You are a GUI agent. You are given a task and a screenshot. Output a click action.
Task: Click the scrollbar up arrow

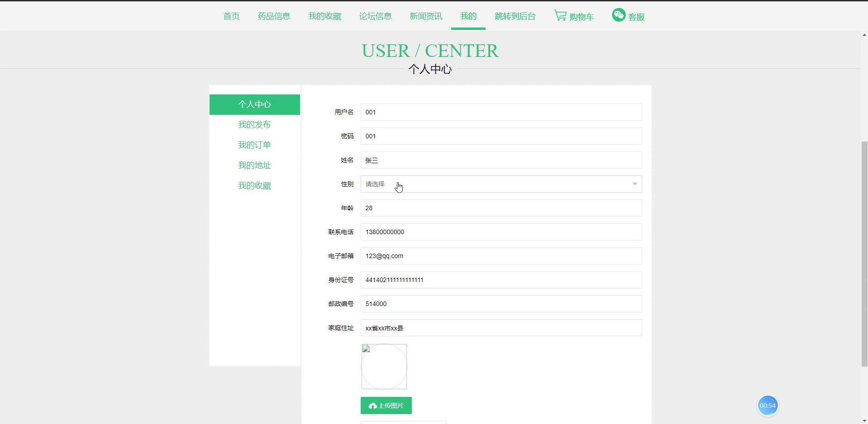864,35
